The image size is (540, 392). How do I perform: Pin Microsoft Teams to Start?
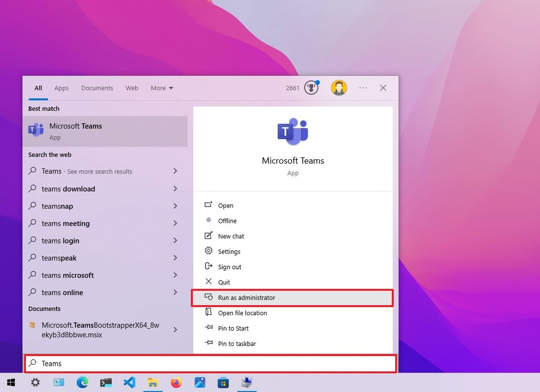[x=233, y=328]
